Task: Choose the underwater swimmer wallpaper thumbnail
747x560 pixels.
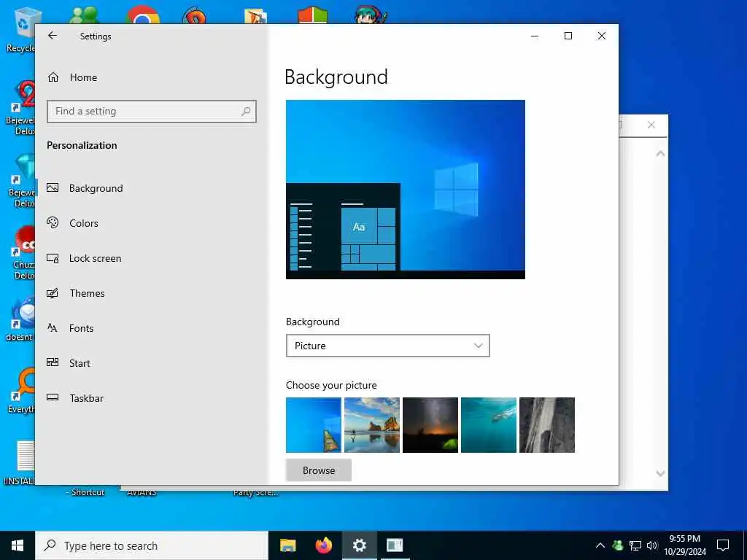Action: click(488, 425)
